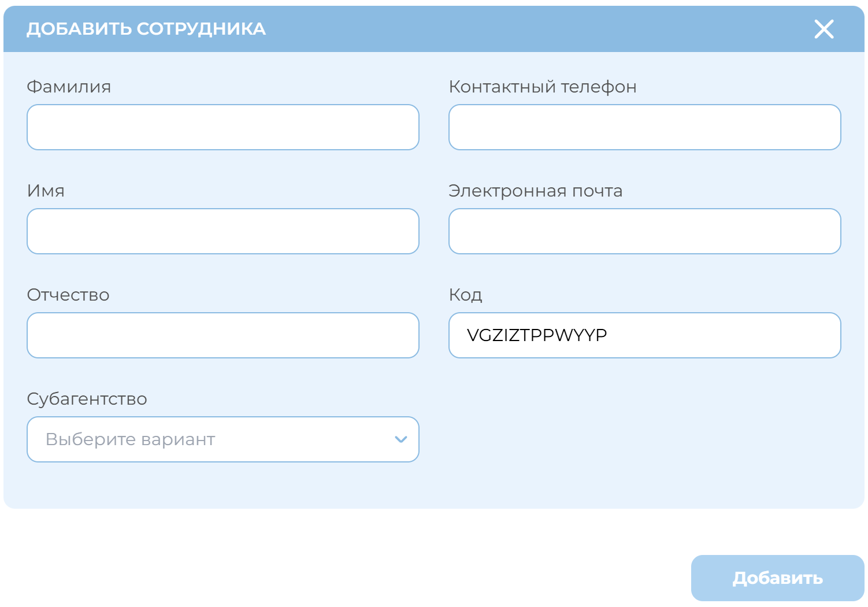Click the ДОБАВИТЬ СОТРУДНИКА header title

pyautogui.click(x=146, y=29)
